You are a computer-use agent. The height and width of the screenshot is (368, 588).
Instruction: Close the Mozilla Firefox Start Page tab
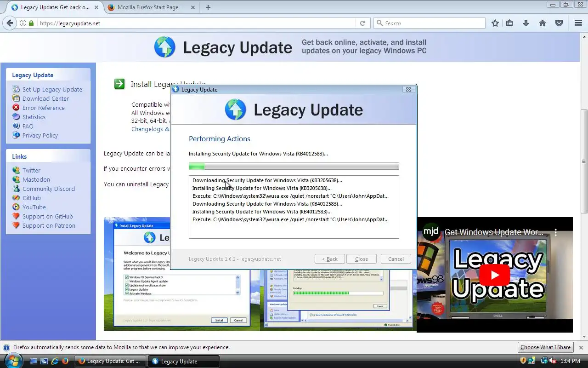pos(192,7)
